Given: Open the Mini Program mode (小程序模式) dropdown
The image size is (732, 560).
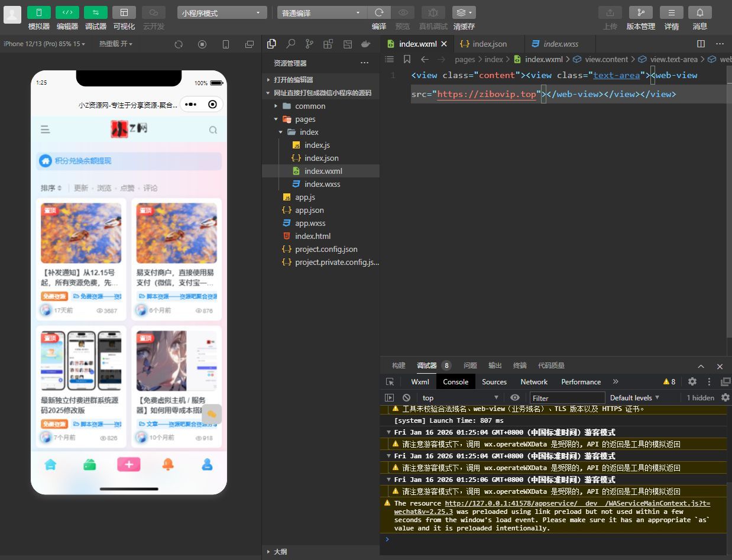Looking at the screenshot, I should point(222,12).
